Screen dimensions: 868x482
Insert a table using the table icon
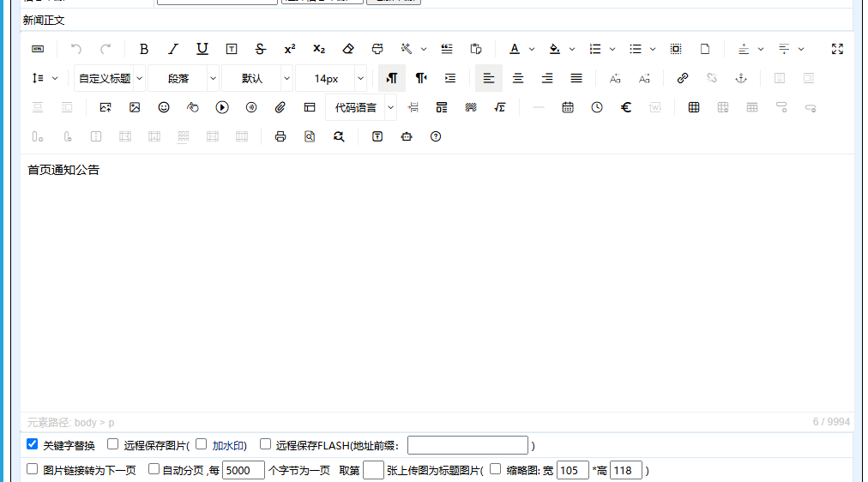point(694,107)
